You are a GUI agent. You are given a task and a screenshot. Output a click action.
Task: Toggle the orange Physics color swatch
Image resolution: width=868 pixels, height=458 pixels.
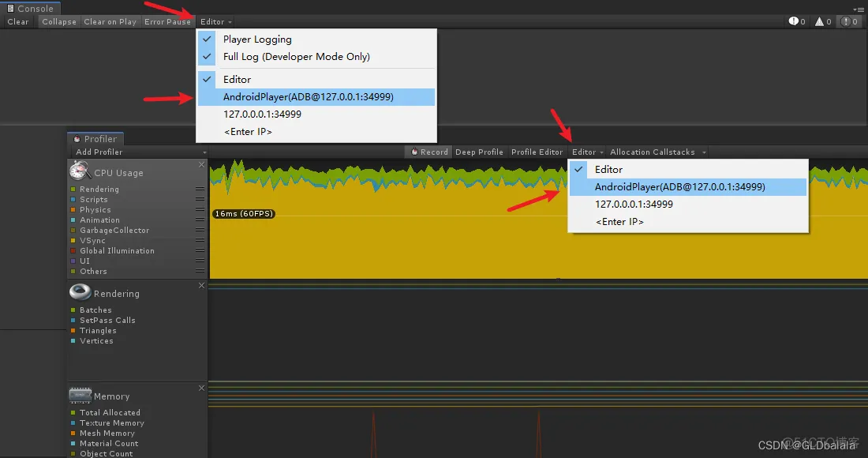[x=73, y=210]
